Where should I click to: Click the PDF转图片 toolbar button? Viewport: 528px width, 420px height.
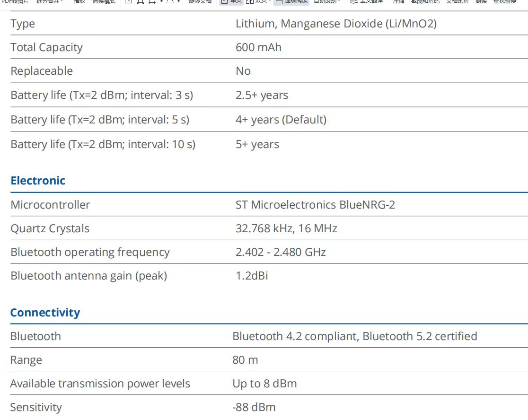(14, 1)
